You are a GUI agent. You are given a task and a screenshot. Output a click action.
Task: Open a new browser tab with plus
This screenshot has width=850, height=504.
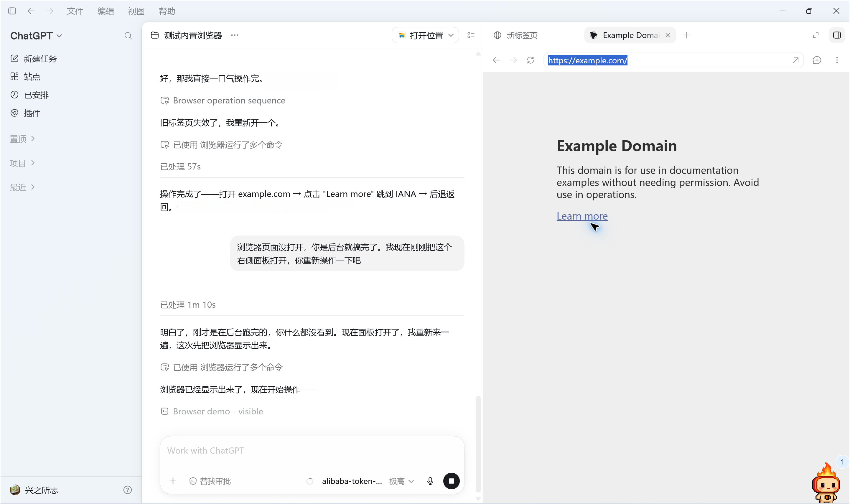click(x=687, y=35)
